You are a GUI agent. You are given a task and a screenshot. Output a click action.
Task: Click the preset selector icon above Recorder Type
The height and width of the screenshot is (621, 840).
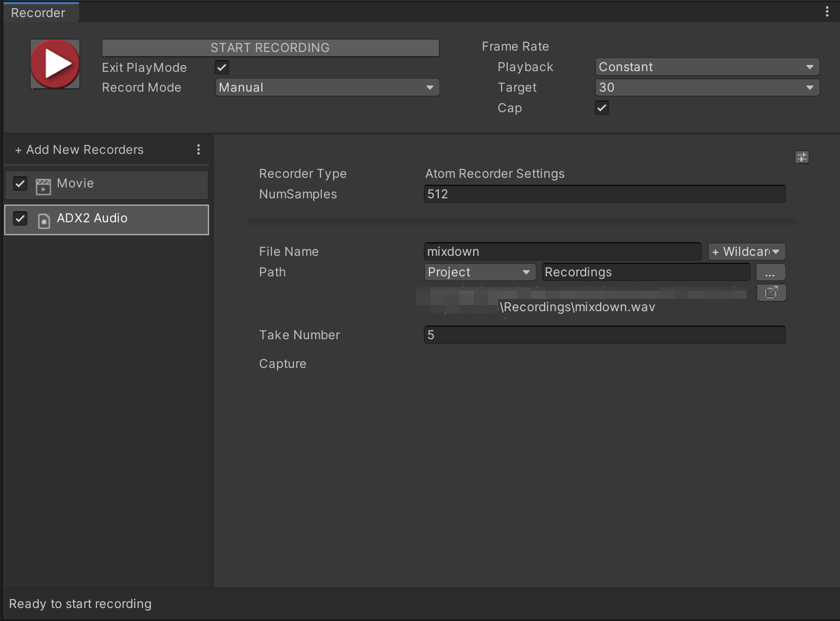(x=802, y=157)
